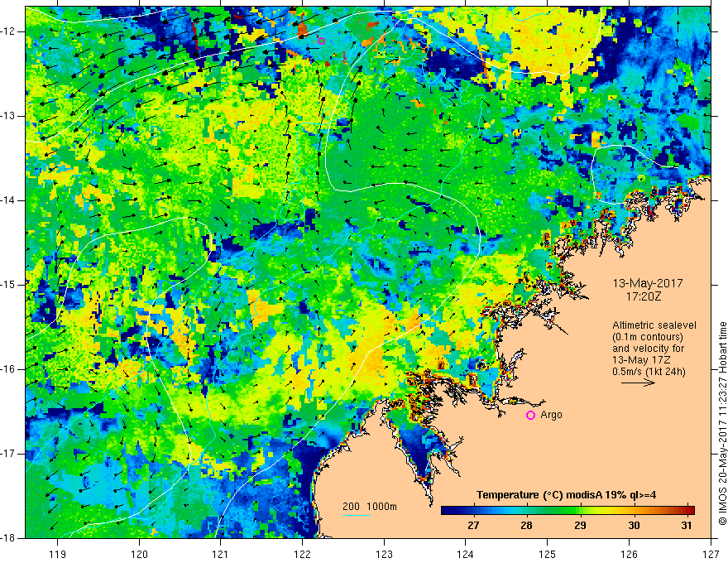
Task: Click the temperature color bar
Action: point(568,511)
